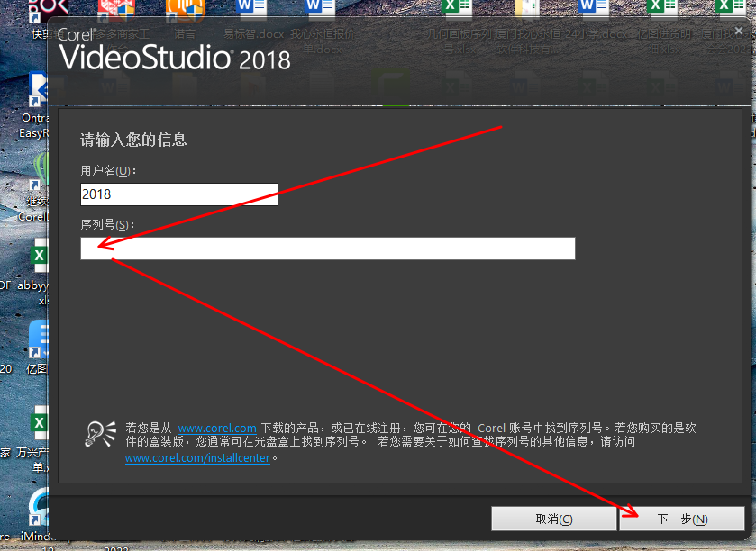Select the 多多商家工作台 shortcut icon on desktop

(116, 10)
